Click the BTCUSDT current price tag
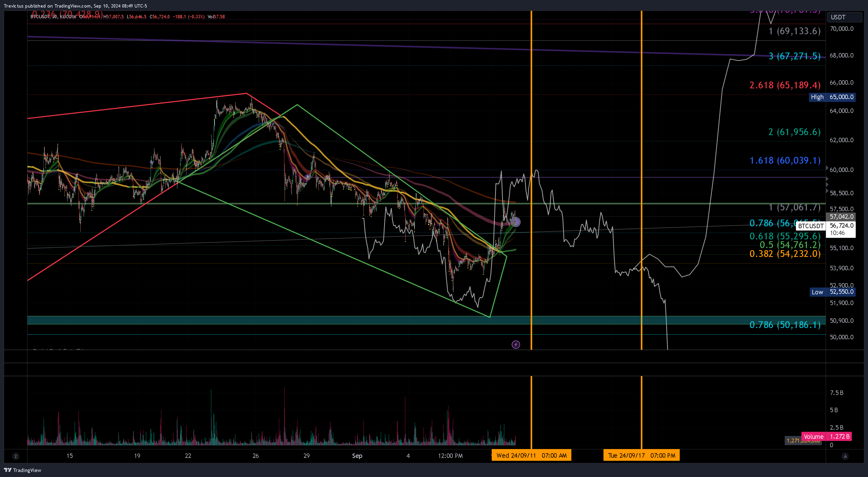The image size is (868, 477). tap(811, 226)
